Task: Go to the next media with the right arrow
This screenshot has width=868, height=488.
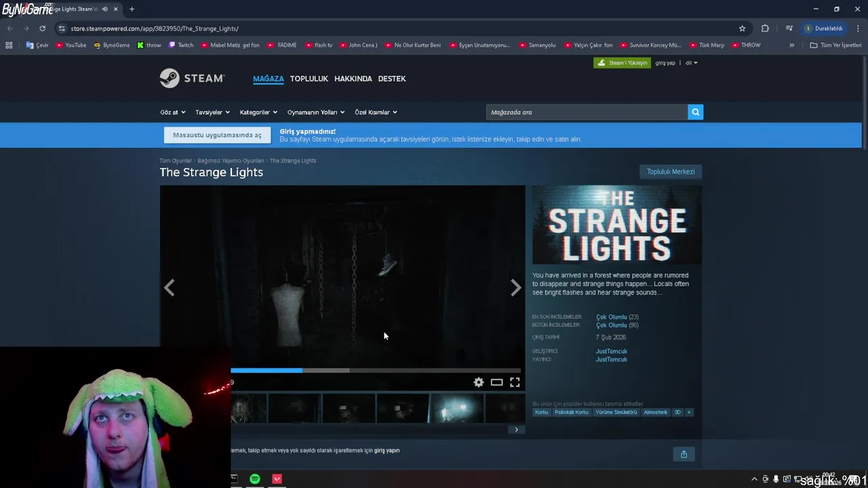Action: click(x=516, y=288)
